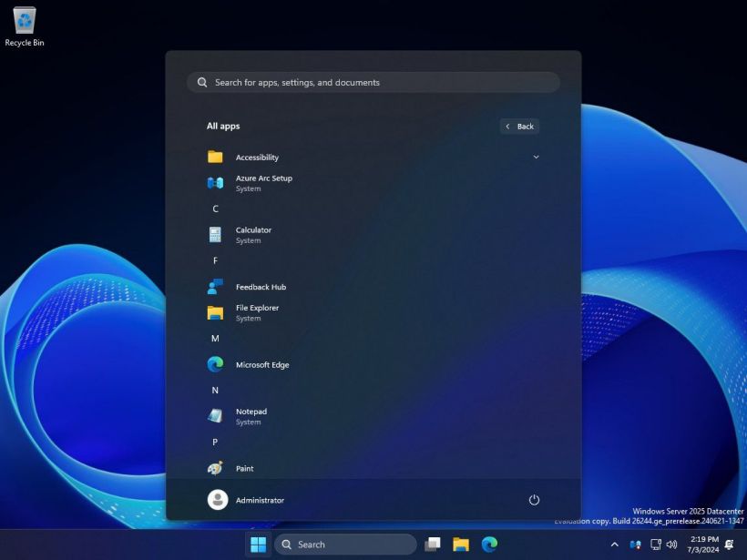Open the Administrator account menu
Viewport: 747px width, 560px height.
pos(246,500)
